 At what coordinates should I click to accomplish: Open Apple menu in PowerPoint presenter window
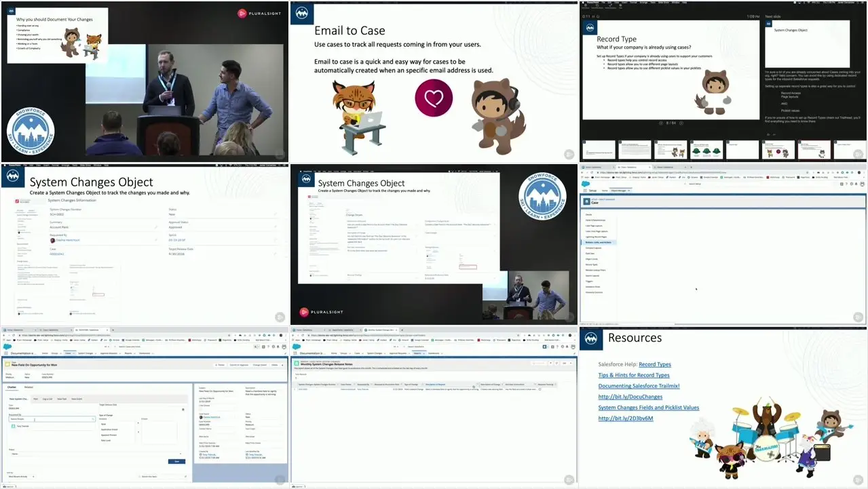point(583,3)
